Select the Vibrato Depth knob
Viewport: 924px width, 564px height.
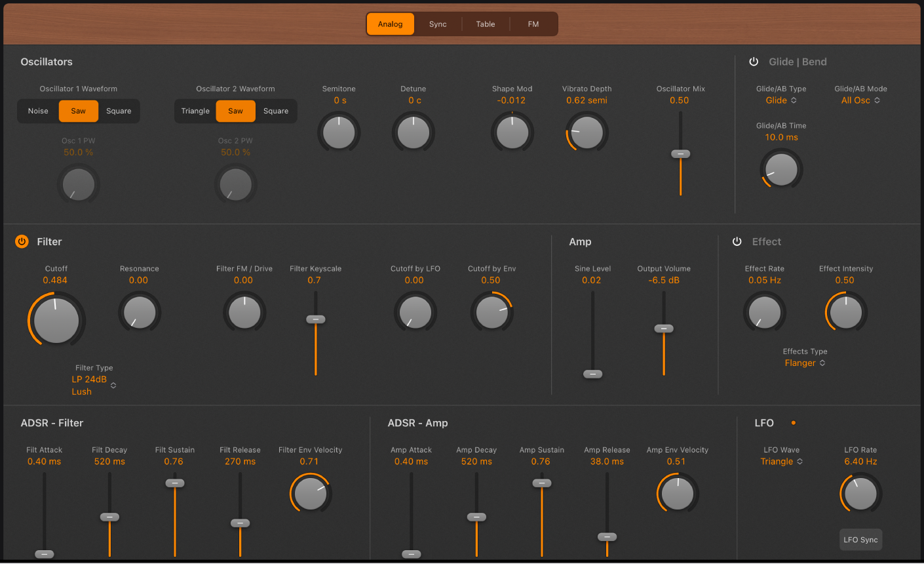point(587,132)
